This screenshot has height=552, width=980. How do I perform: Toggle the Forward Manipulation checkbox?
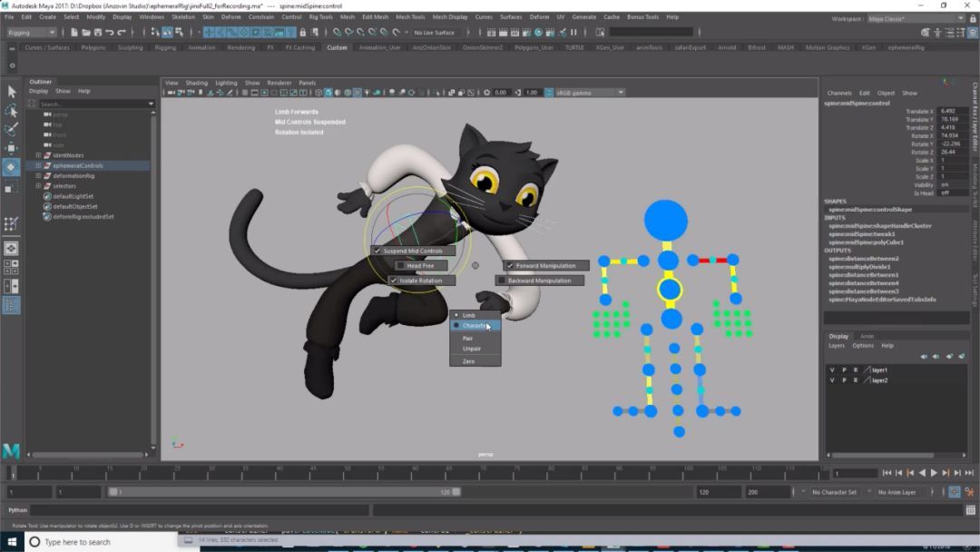click(510, 266)
